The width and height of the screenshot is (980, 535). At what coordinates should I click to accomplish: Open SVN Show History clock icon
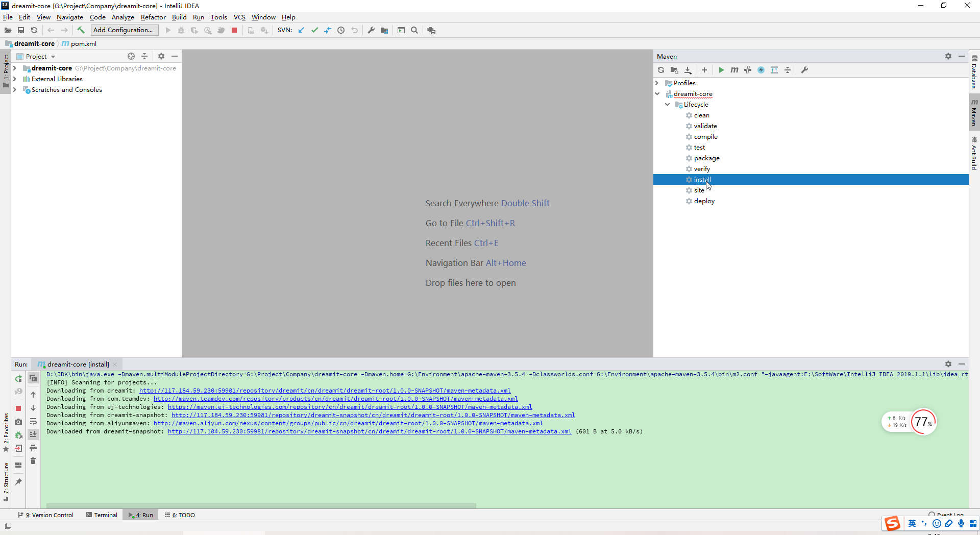[x=341, y=30]
